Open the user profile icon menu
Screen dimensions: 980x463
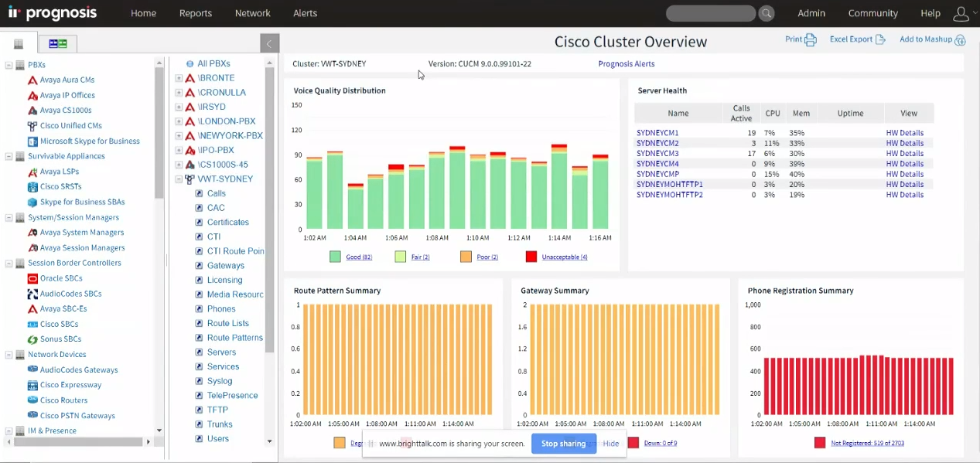pyautogui.click(x=961, y=13)
